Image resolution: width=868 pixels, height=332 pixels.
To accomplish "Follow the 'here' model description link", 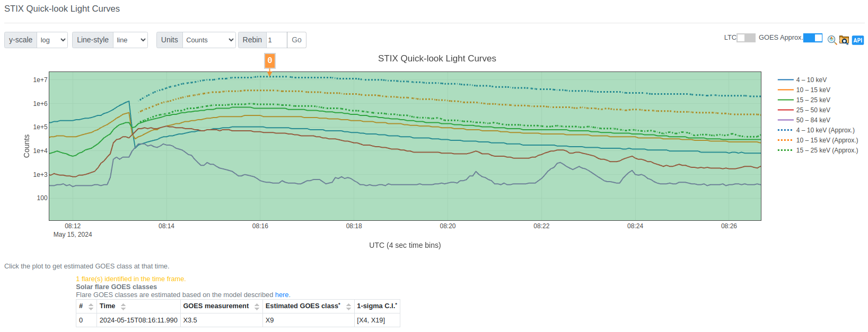I will click(x=282, y=295).
